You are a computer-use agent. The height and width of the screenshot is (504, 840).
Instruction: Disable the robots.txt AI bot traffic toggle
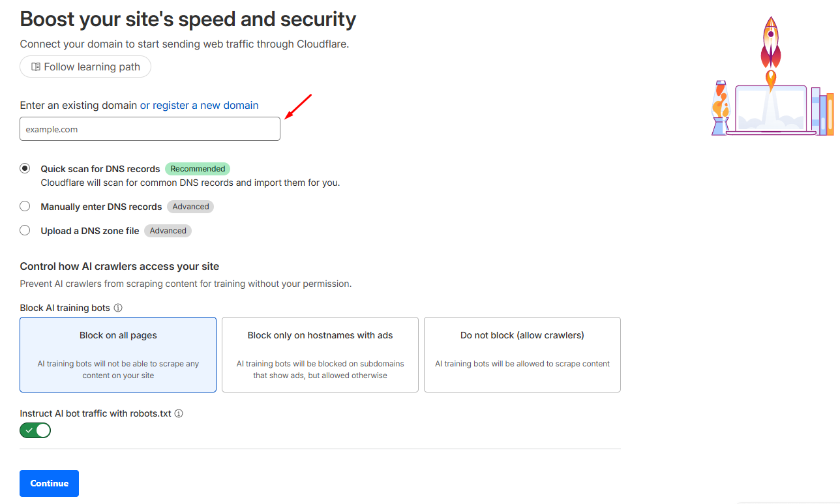[35, 430]
